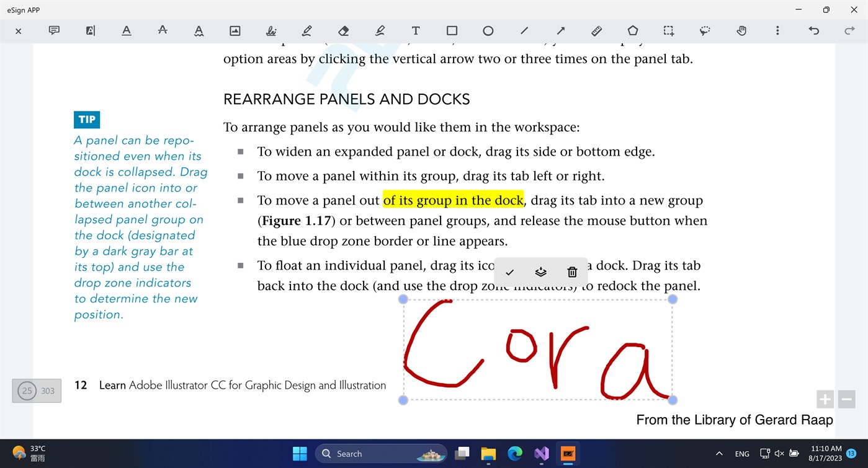This screenshot has width=868, height=468.
Task: Select the line tool
Action: 524,30
